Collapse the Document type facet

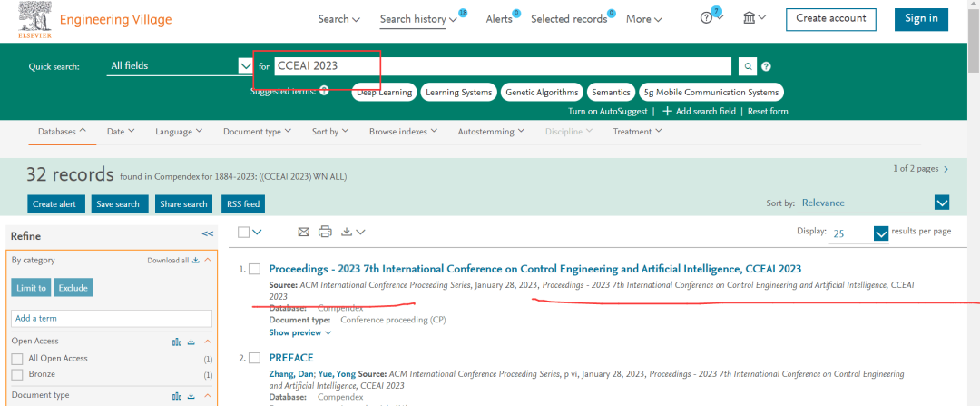click(208, 395)
